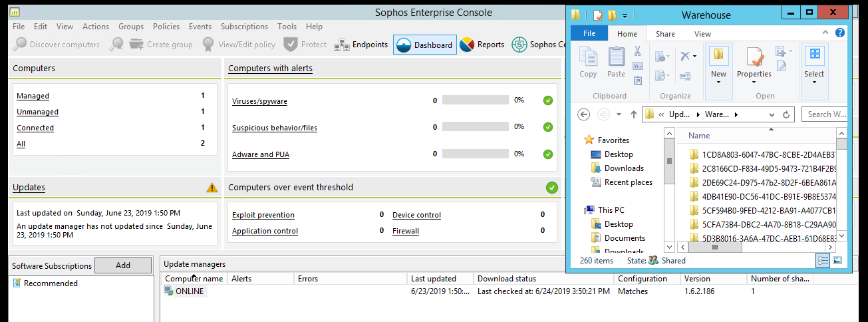
Task: Click the Suspicious behavior/files link
Action: tap(275, 128)
